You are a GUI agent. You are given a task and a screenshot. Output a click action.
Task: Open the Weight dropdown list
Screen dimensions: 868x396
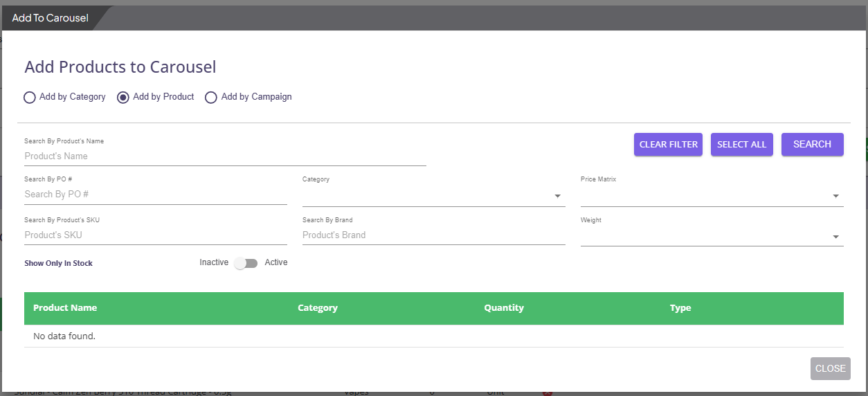(712, 237)
